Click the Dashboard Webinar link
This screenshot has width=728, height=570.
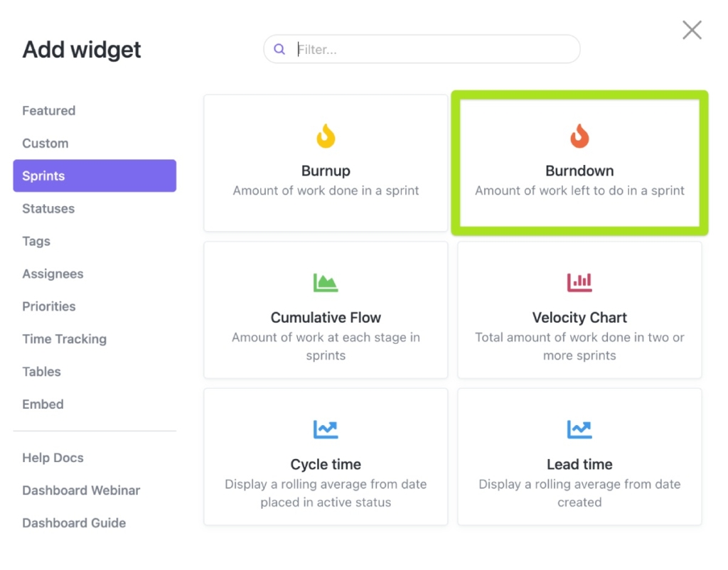81,490
